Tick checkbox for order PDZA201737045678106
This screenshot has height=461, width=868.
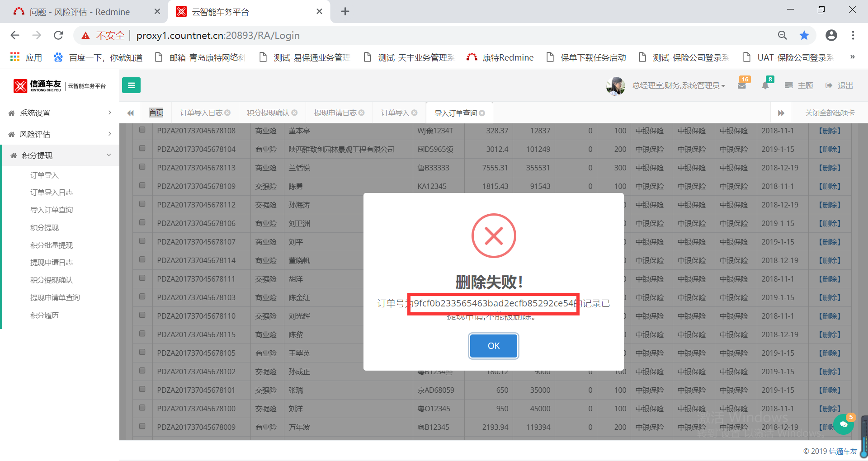tap(142, 222)
